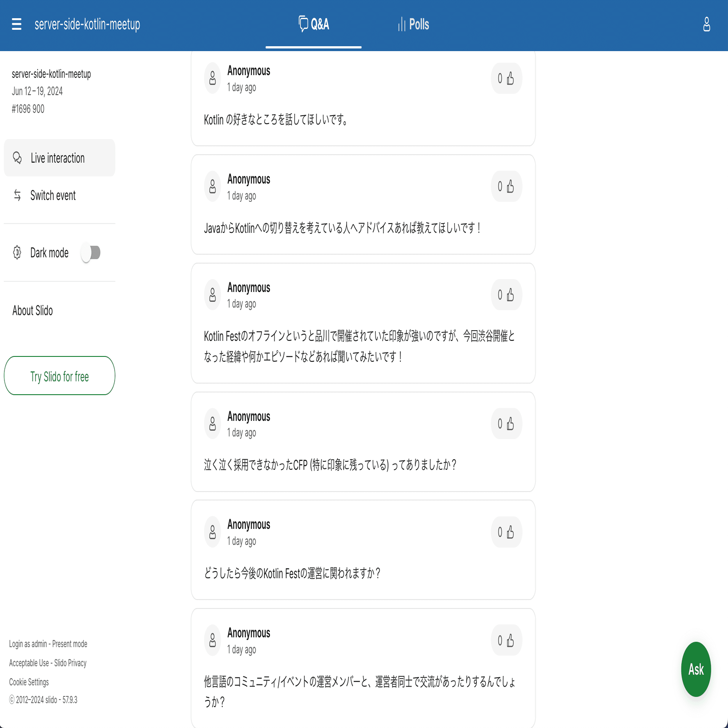Open Slido Privacy link

point(70,663)
